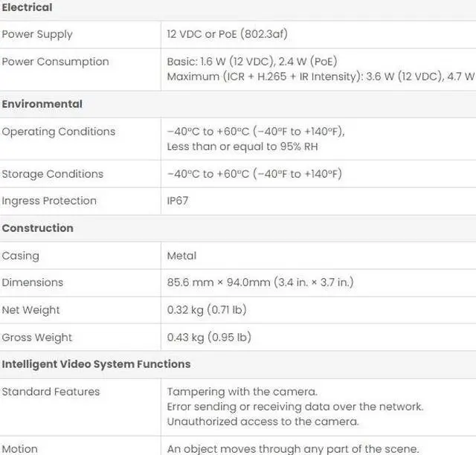Select the Operating Conditions label
This screenshot has height=455, width=476.
point(58,132)
